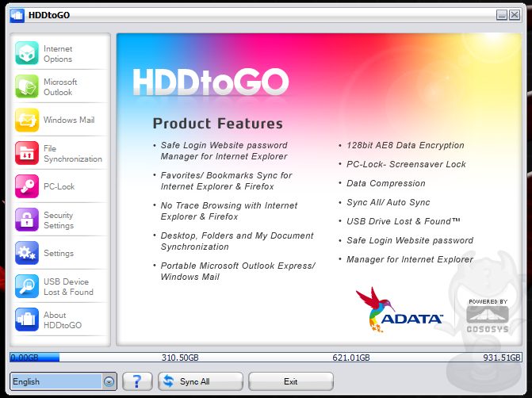Screen dimensions: 532x398
Task: Open USB Device Lost & Found magnifier icon
Action: [x=27, y=286]
